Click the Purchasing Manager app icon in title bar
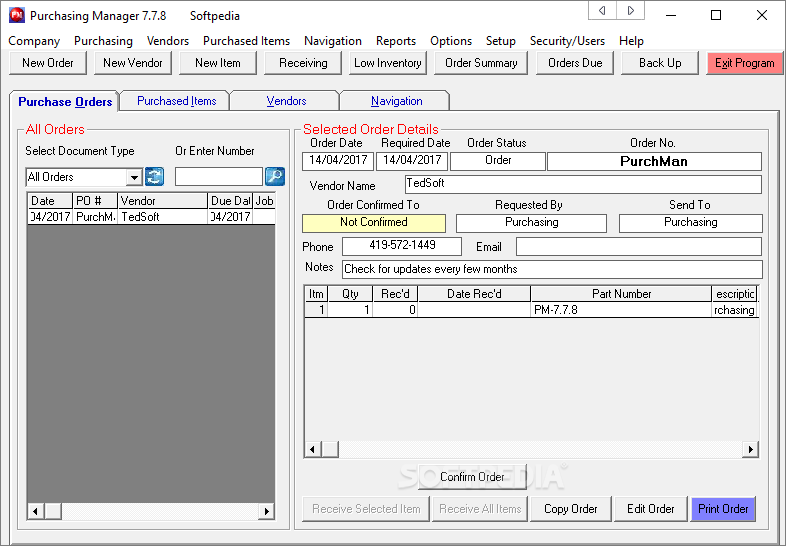This screenshot has height=546, width=786. click(16, 16)
